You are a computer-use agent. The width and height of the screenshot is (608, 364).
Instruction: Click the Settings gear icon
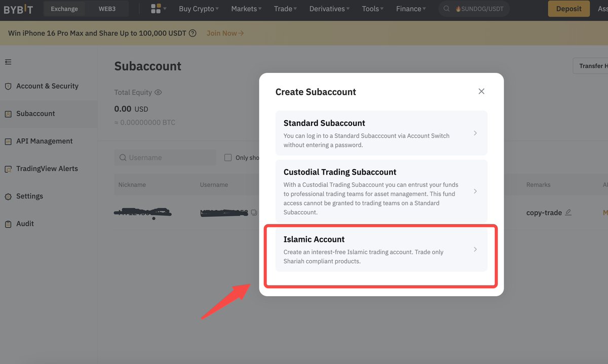(x=8, y=196)
